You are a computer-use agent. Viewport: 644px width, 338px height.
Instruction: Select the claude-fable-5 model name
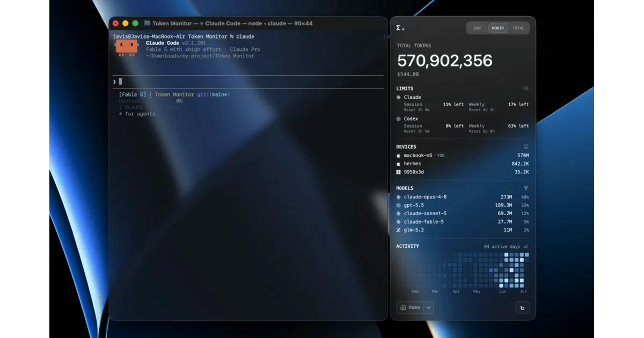[423, 222]
